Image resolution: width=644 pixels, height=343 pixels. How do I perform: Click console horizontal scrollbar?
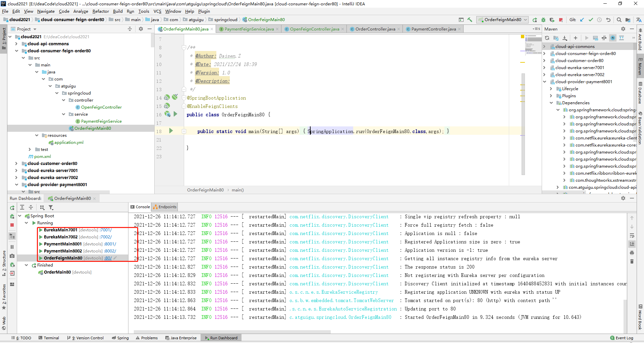click(x=232, y=332)
